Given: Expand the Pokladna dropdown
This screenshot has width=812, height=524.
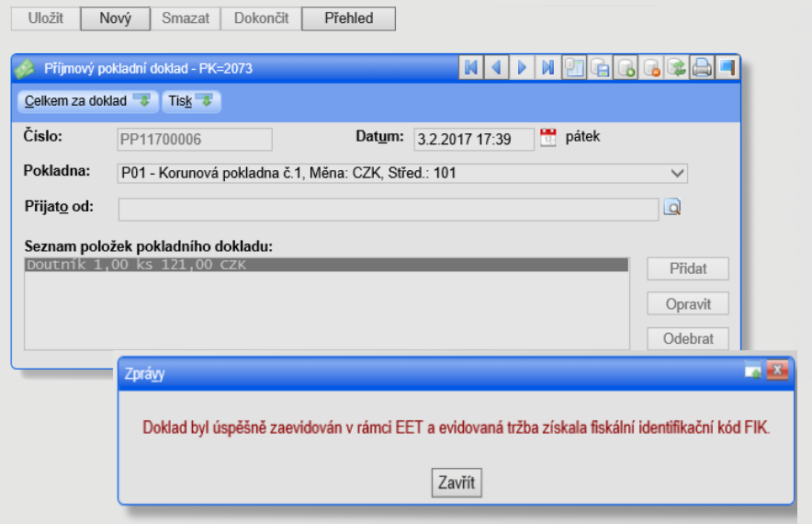Looking at the screenshot, I should (x=678, y=173).
